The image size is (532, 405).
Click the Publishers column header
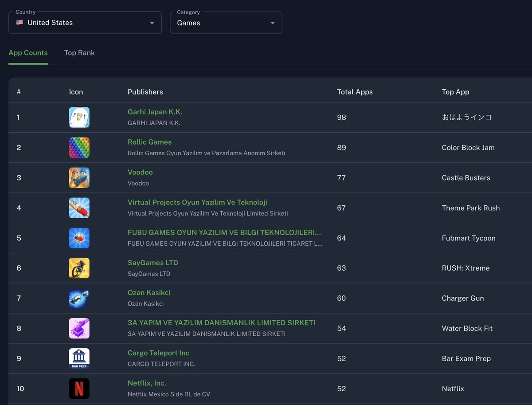click(145, 92)
